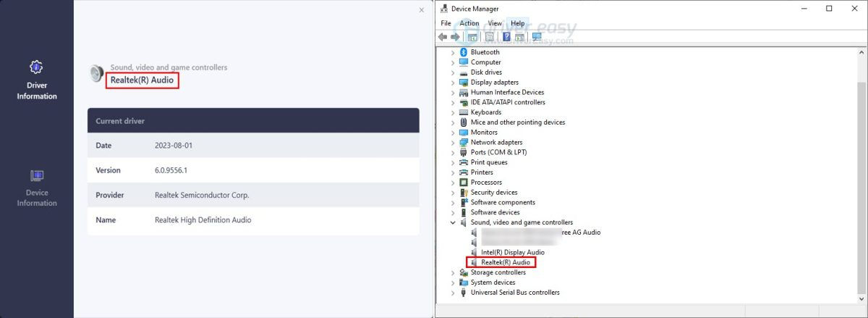Toggle the action pane toolbar icon
This screenshot has width=868, height=318.
pos(519,37)
